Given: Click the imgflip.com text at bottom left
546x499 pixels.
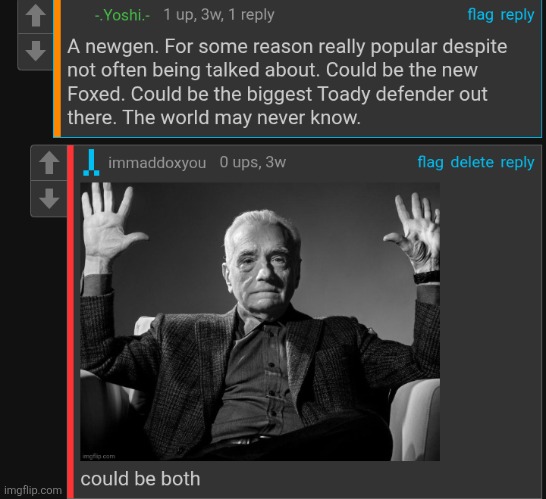Looking at the screenshot, I should click(33, 490).
